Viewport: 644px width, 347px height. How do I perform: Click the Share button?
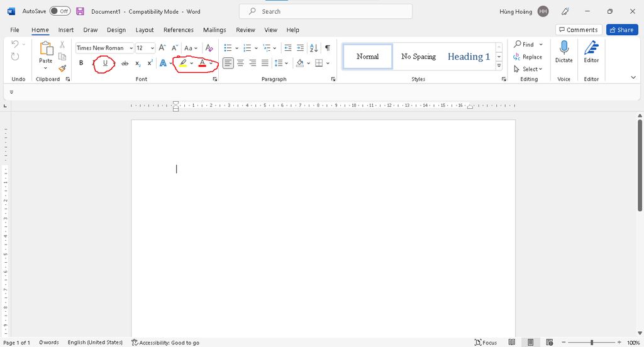pos(622,30)
